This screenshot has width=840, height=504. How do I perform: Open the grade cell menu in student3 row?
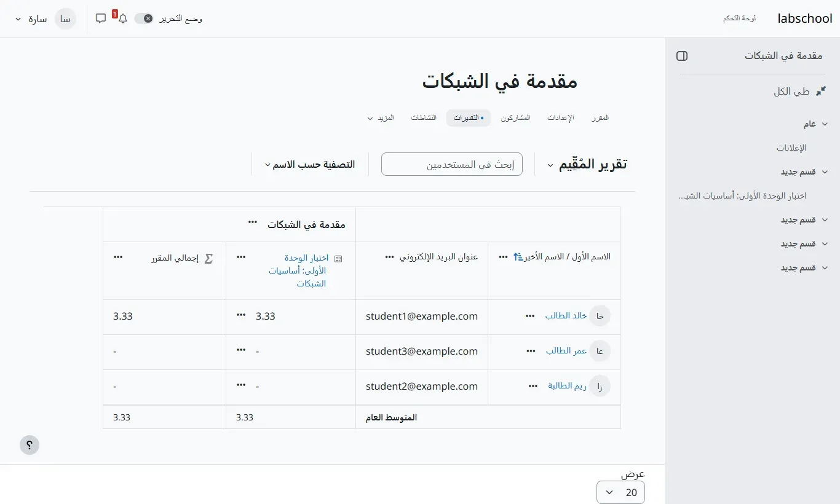[x=241, y=350]
